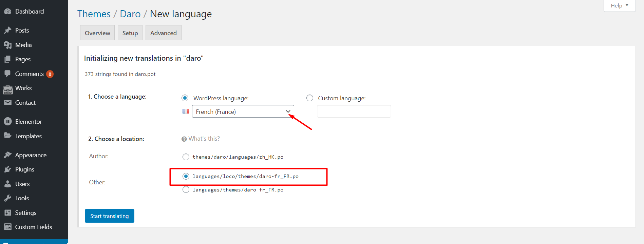The height and width of the screenshot is (244, 644).
Task: Open the French (France) language dropdown
Action: coord(243,111)
